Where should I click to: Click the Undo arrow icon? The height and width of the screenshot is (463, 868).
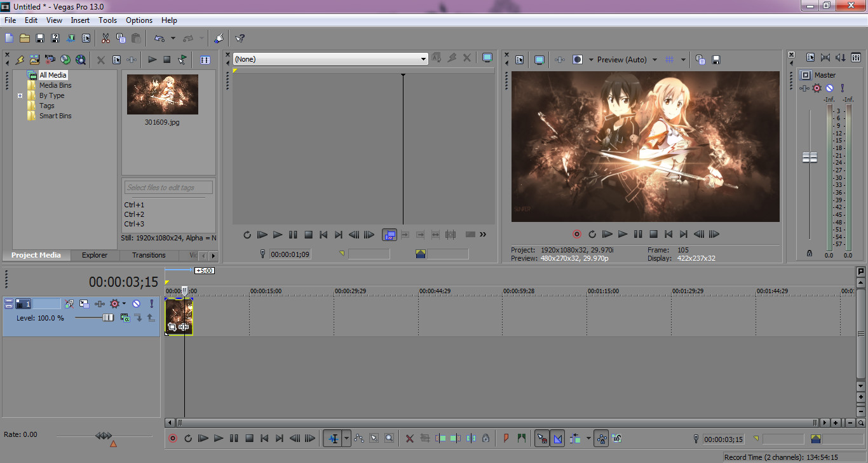[159, 38]
